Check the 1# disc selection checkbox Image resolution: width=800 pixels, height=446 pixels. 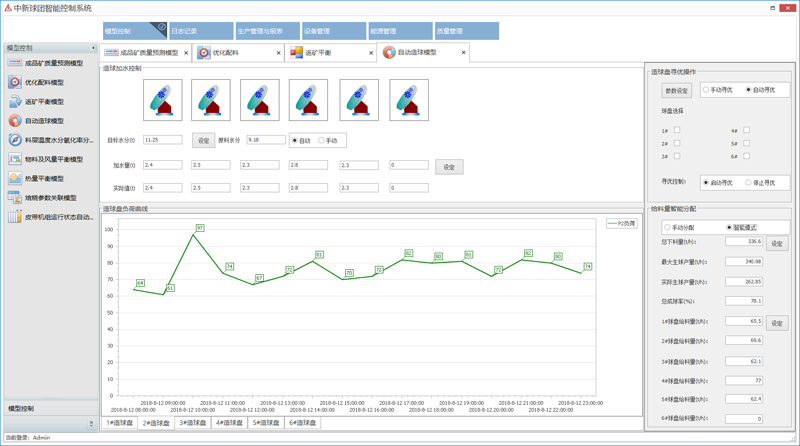pos(677,130)
